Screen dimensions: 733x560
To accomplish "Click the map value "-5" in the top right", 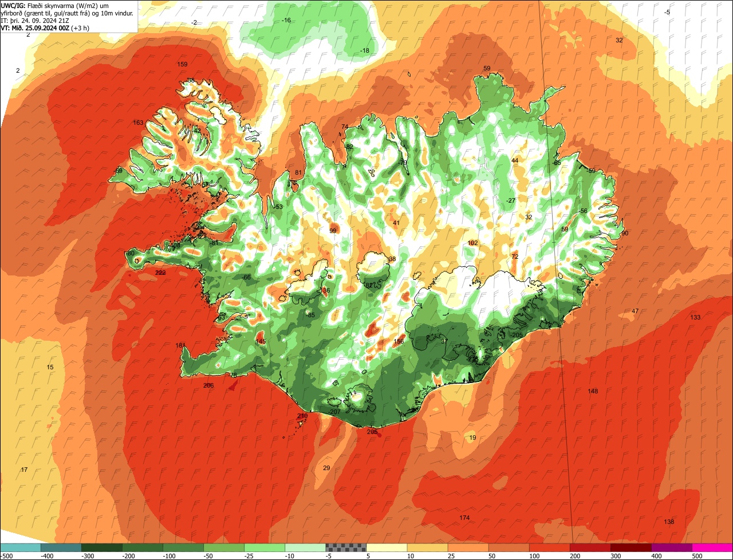I will coord(667,12).
